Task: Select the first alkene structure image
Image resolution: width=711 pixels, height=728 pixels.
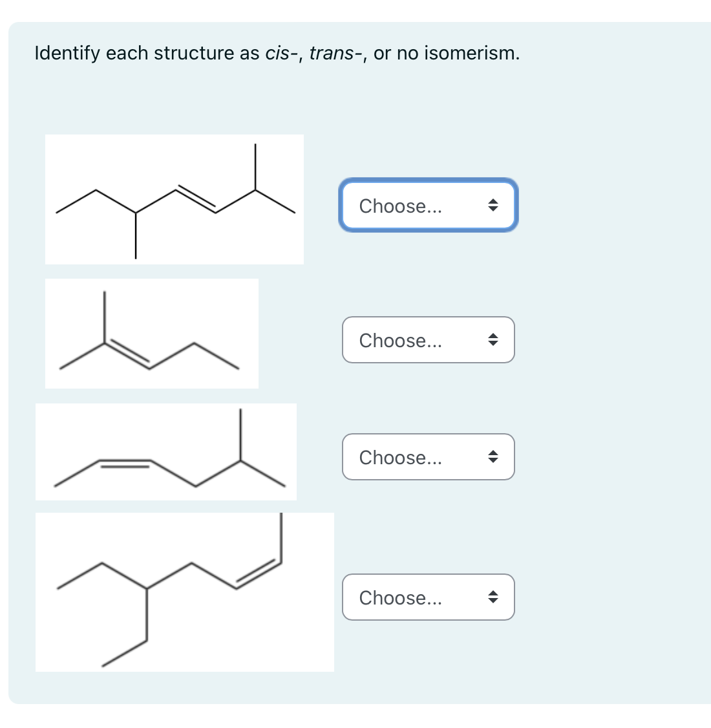Action: [x=175, y=199]
